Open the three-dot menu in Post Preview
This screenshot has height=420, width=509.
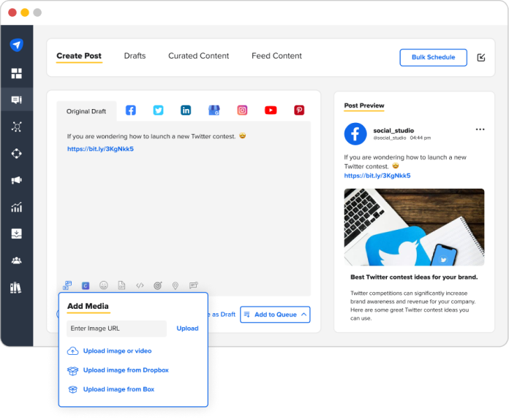coord(480,130)
